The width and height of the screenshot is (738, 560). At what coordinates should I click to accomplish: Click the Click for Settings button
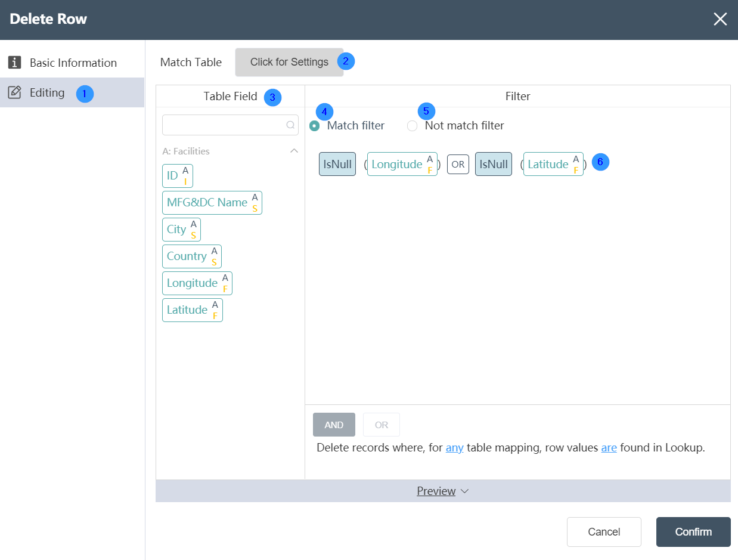(x=289, y=62)
